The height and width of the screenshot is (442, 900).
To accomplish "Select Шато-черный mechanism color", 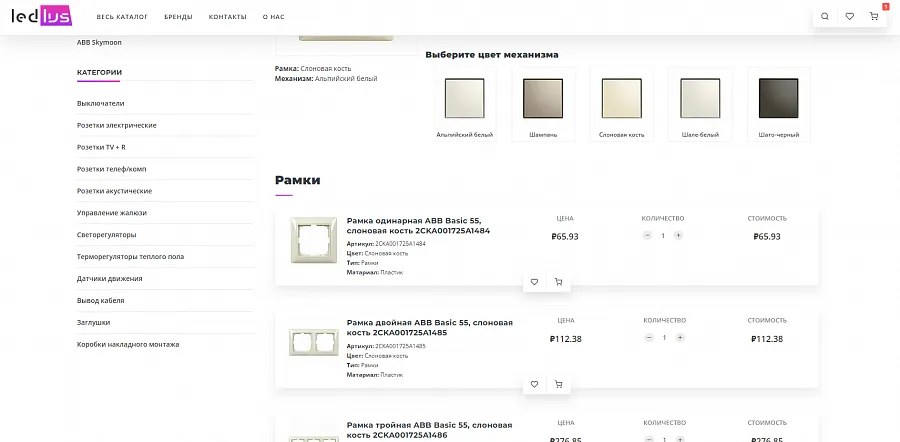I will tap(779, 104).
